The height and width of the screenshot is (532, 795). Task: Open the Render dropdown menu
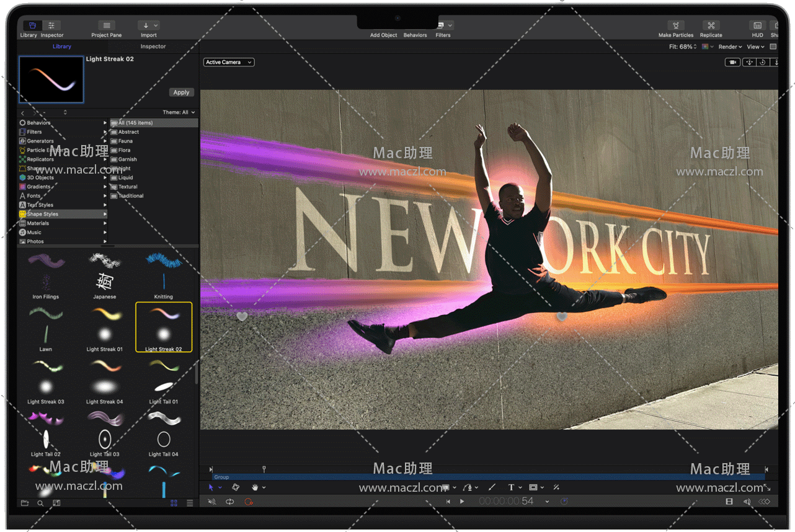pos(730,47)
